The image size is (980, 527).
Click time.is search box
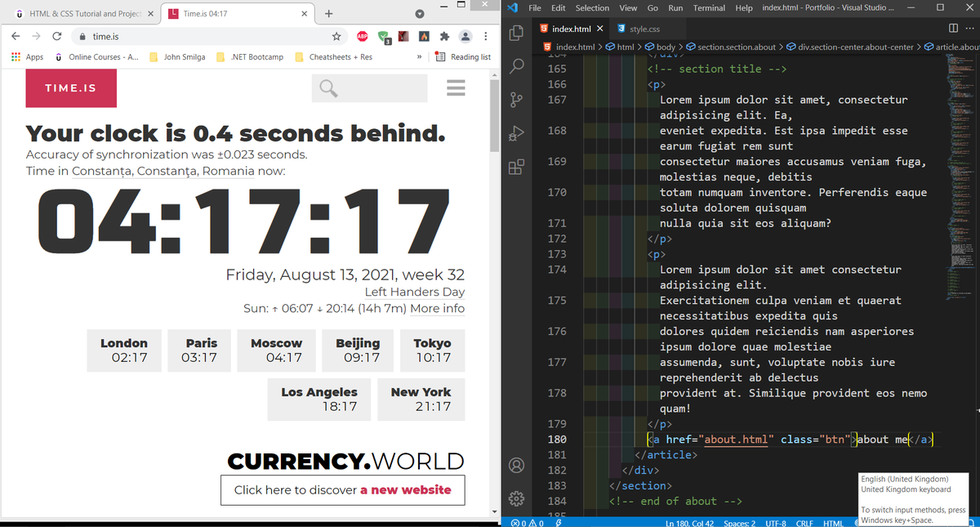pos(369,88)
